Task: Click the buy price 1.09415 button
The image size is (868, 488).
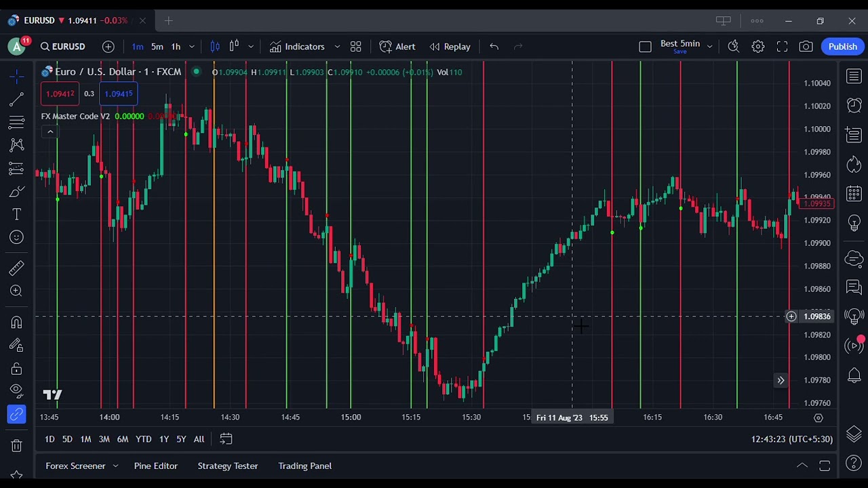Action: point(119,94)
